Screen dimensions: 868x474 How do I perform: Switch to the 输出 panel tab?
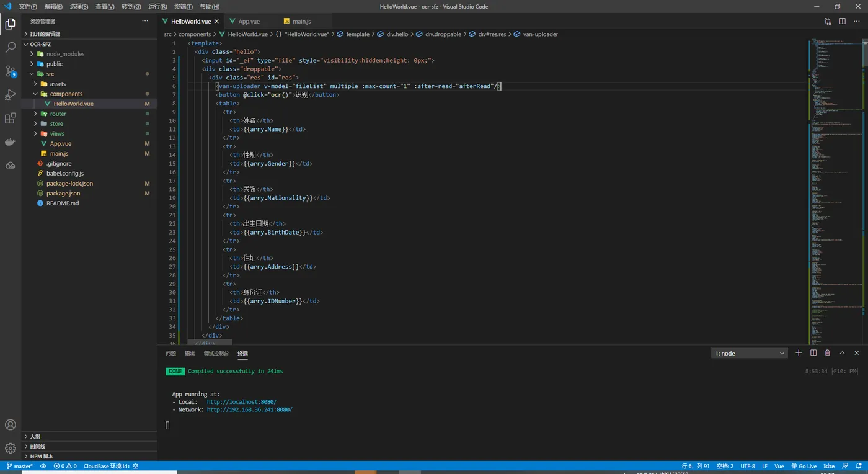(190, 353)
